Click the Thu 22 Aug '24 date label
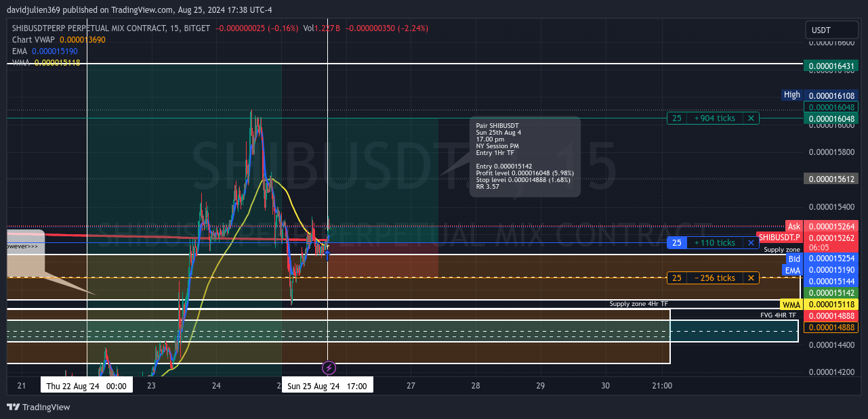Screen dimensions: 868x419 tap(87, 386)
